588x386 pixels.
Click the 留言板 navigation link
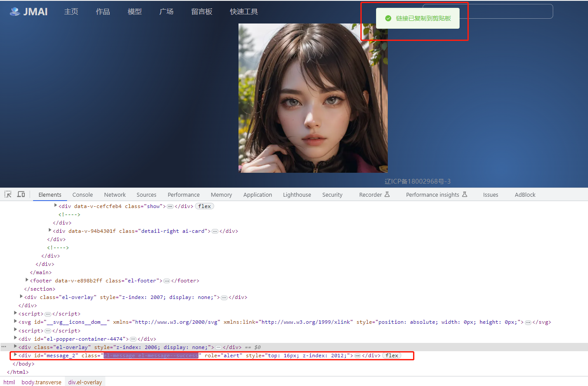(x=201, y=12)
